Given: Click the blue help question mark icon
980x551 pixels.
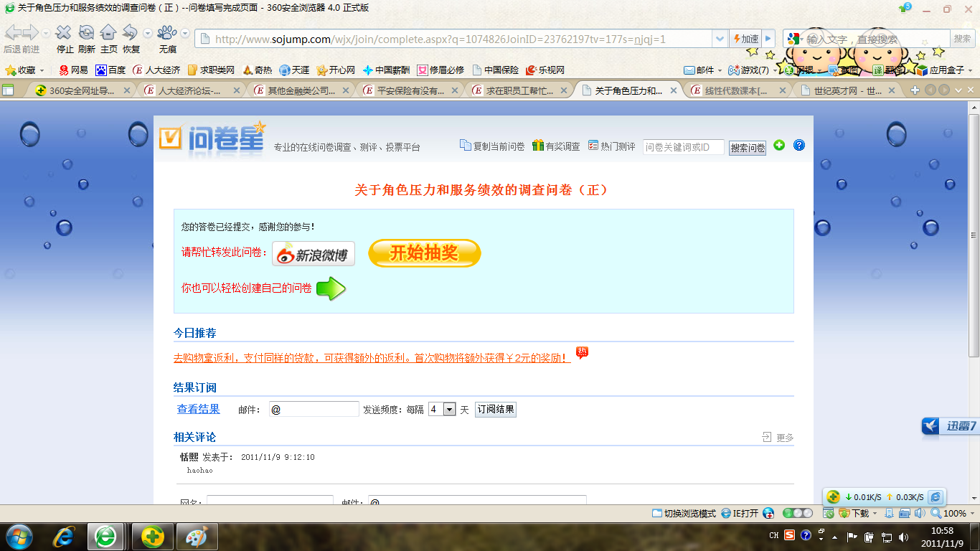Looking at the screenshot, I should (x=799, y=145).
